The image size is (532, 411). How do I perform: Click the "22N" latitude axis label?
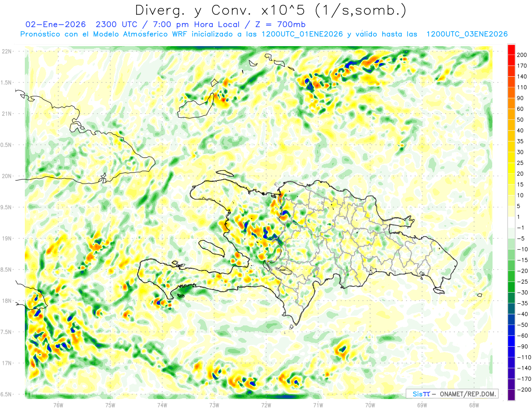(x=7, y=51)
